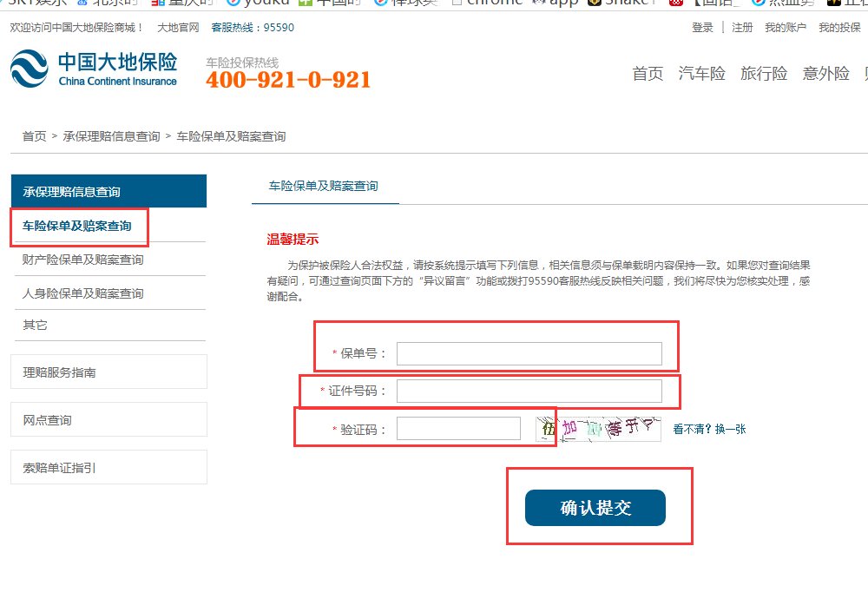
Task: Refresh captcha via 换一张 link
Action: (x=729, y=429)
